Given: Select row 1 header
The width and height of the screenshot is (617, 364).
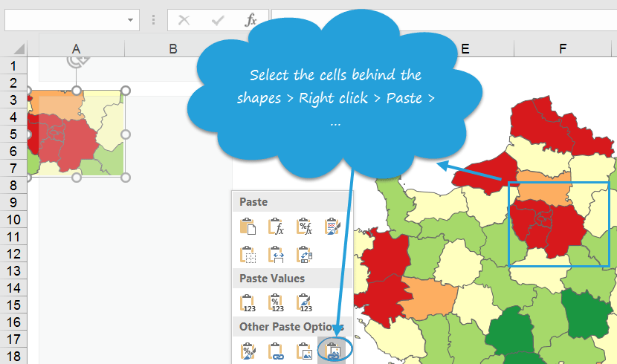Looking at the screenshot, I should (13, 65).
